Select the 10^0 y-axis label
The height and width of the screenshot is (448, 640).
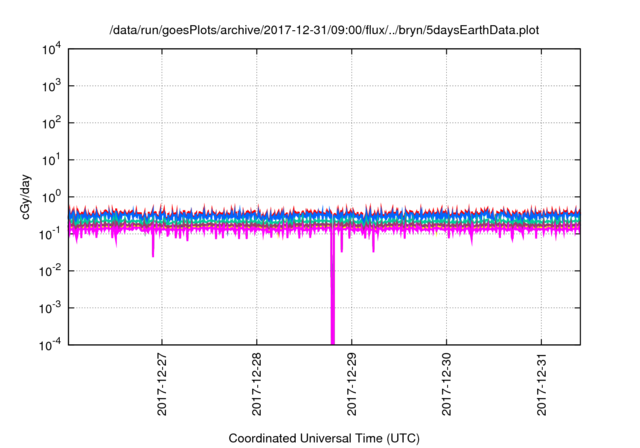[52, 197]
